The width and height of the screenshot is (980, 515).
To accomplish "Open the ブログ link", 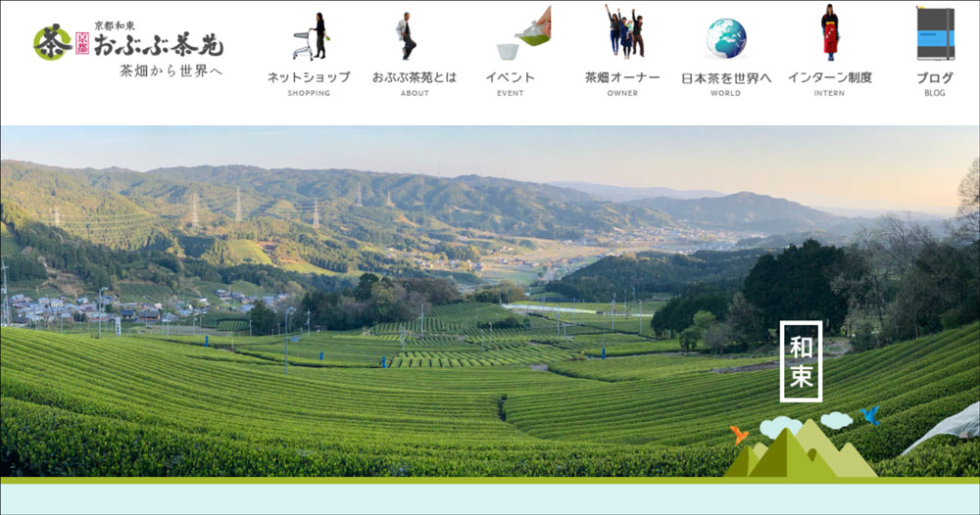I will pyautogui.click(x=934, y=77).
